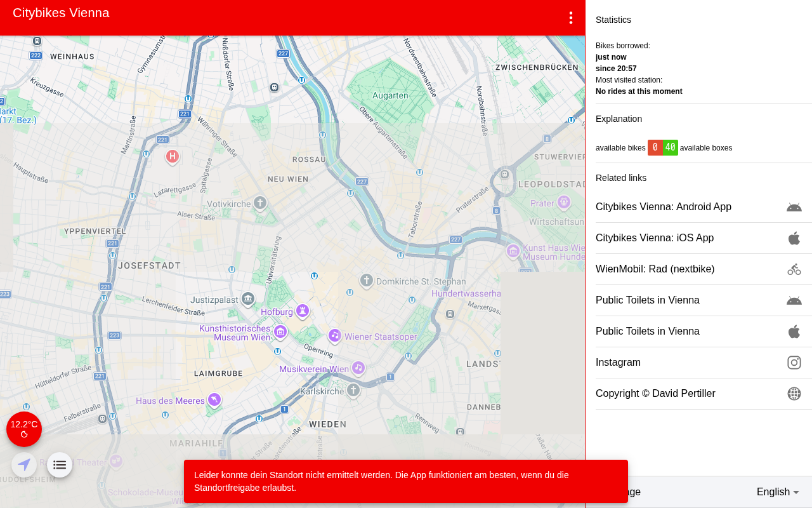Click the Instagram logo icon
This screenshot has height=508, width=812.
[794, 363]
